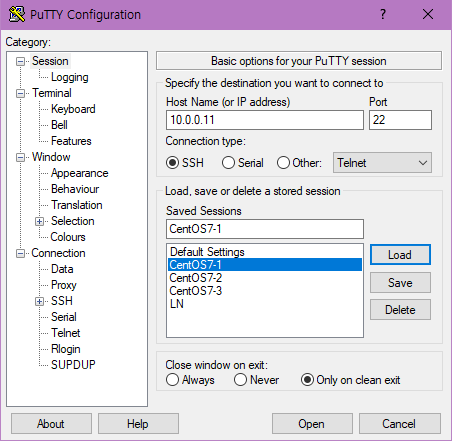The height and width of the screenshot is (441, 452).
Task: Click the Delete button
Action: click(400, 310)
